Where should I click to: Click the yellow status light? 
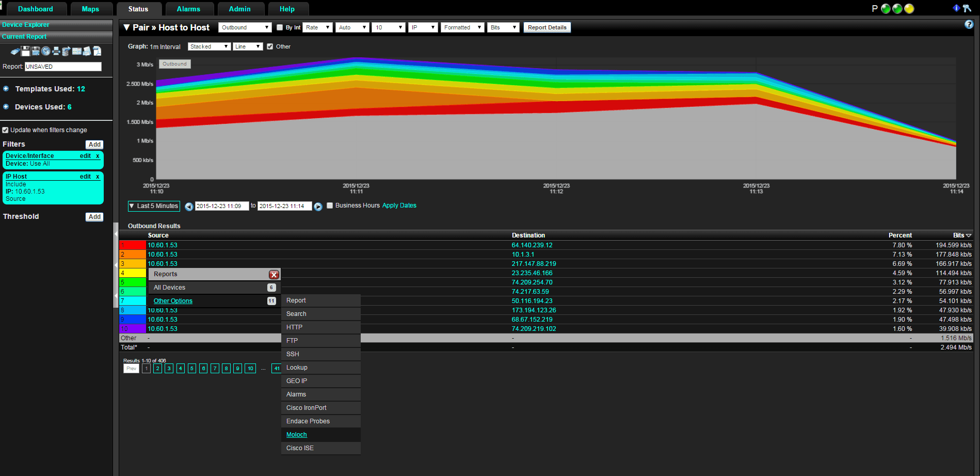tap(909, 9)
